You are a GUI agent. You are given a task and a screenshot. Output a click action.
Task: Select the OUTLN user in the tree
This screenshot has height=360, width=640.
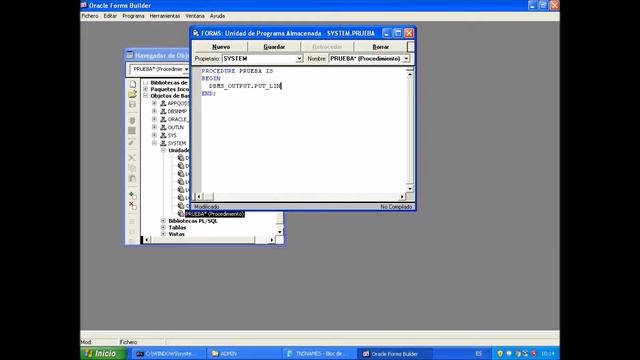click(176, 127)
